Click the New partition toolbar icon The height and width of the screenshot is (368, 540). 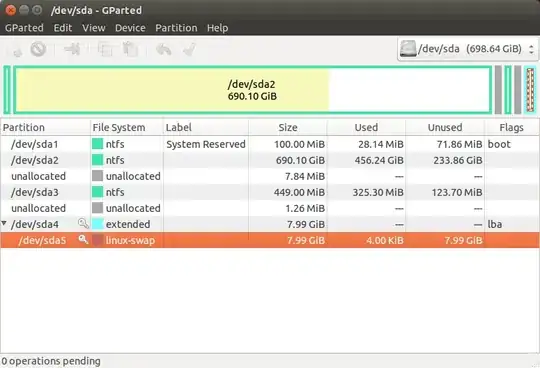pyautogui.click(x=16, y=50)
